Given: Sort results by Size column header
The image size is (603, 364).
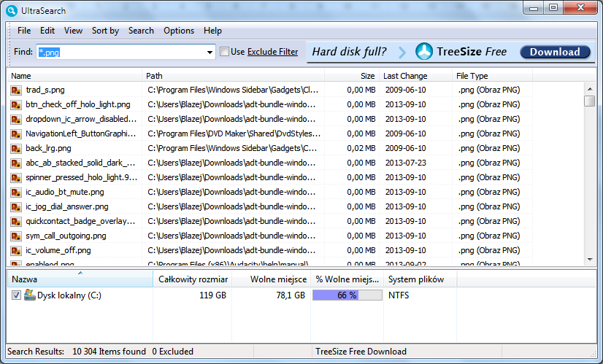Looking at the screenshot, I should [x=352, y=76].
